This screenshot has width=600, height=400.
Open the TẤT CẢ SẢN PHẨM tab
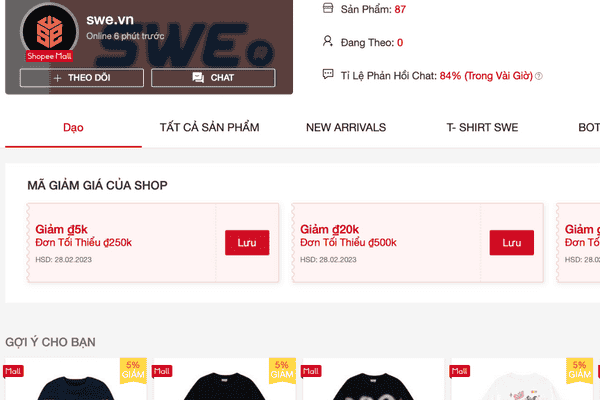click(209, 127)
